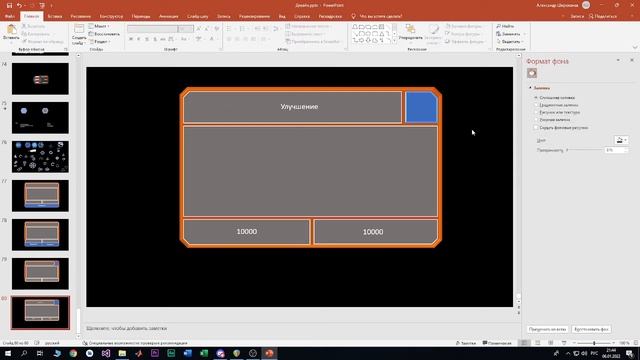Open Примечания (Comments) from the status bar
Screen dimensions: 640x360
click(x=497, y=343)
